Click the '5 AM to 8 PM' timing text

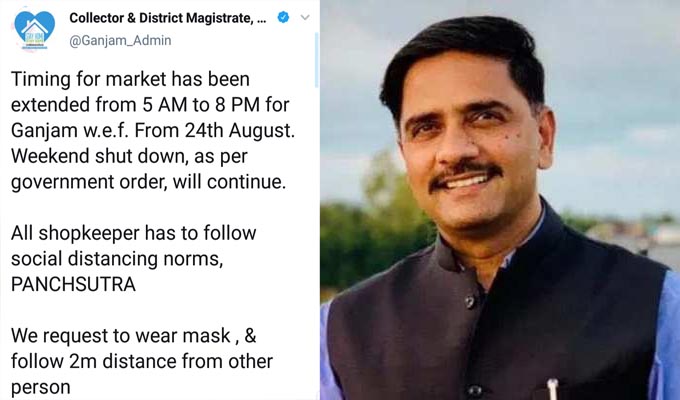click(x=201, y=105)
